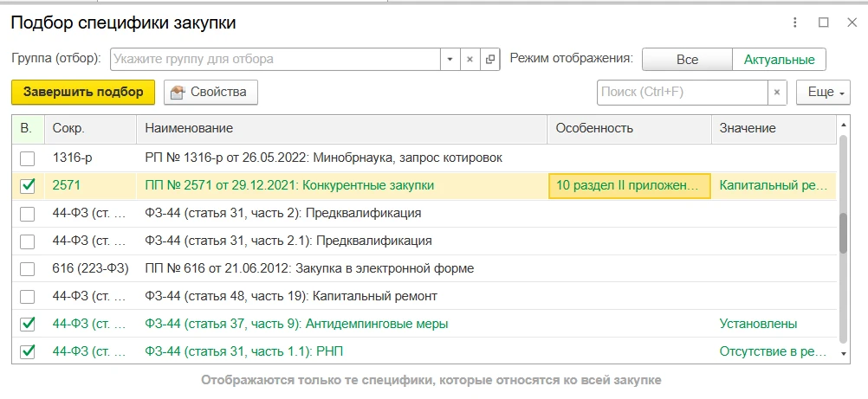Image resolution: width=868 pixels, height=399 pixels.
Task: Clear the search field with X
Action: point(777,92)
